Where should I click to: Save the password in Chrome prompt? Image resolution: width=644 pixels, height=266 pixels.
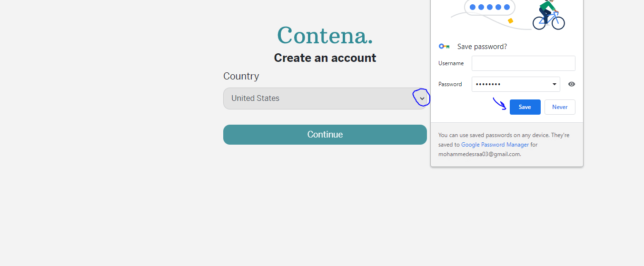525,107
